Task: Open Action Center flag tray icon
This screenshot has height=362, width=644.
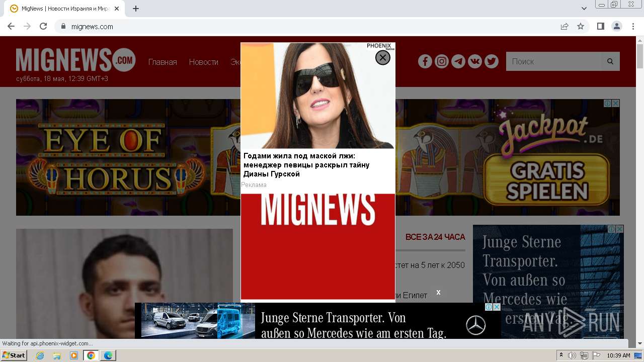Action: [x=596, y=355]
